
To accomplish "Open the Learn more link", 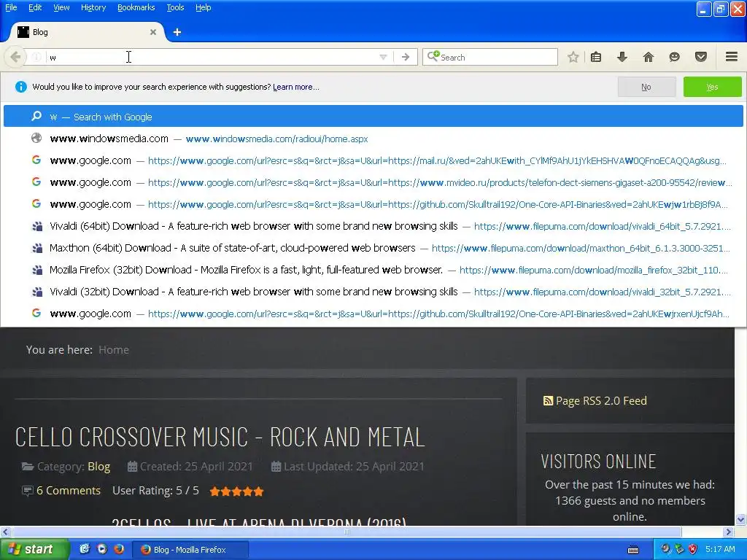I will 296,87.
